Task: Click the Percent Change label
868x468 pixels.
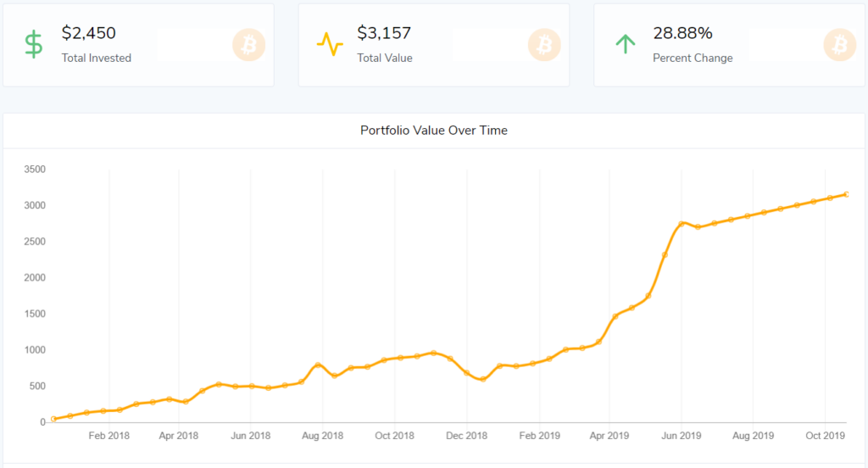Action: point(693,58)
